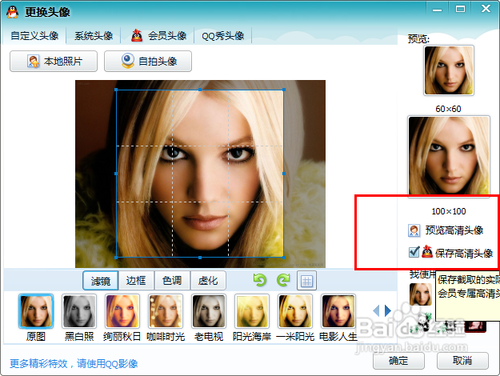Open the QQ秀头像 tab
The image size is (500, 376).
click(222, 35)
